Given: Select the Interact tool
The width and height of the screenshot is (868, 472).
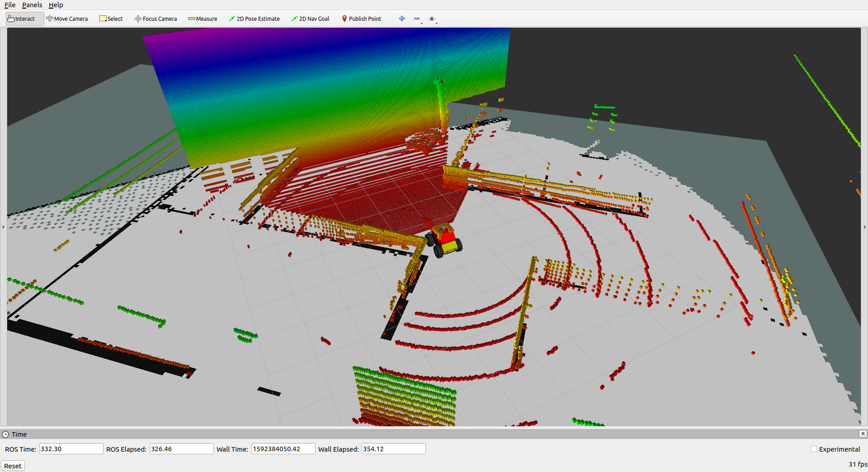Looking at the screenshot, I should (25, 19).
